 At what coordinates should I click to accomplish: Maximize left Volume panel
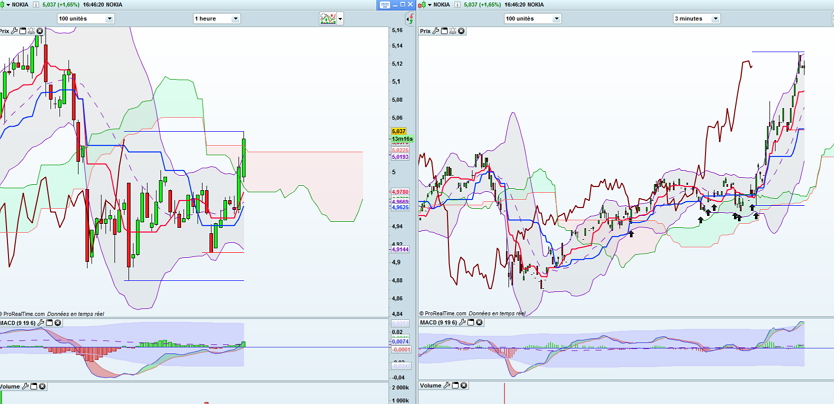34,386
